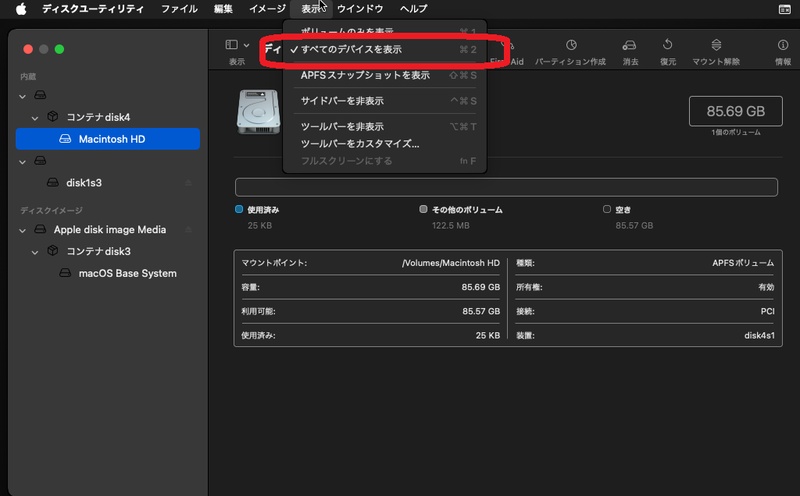Click the APFSボリューム type value
Screen dimensions: 800x496
tap(743, 263)
